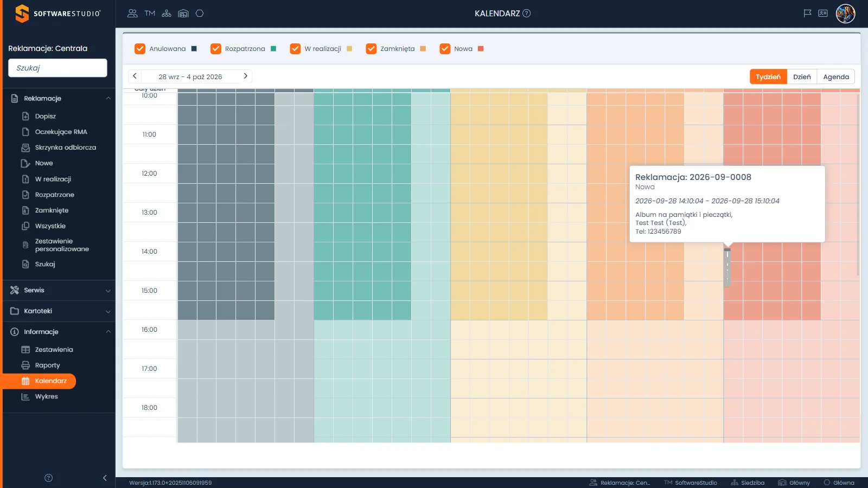Open Oczekujące RMA list
This screenshot has height=488, width=868.
[61, 132]
